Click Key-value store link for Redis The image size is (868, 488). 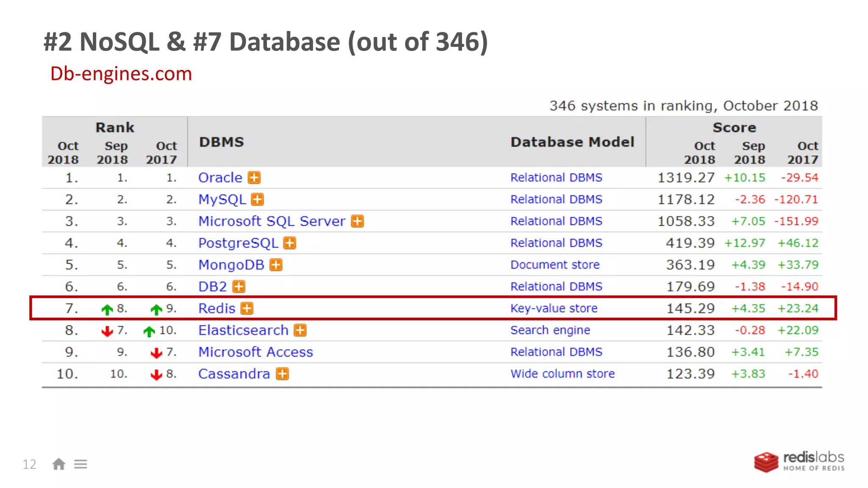click(x=554, y=308)
